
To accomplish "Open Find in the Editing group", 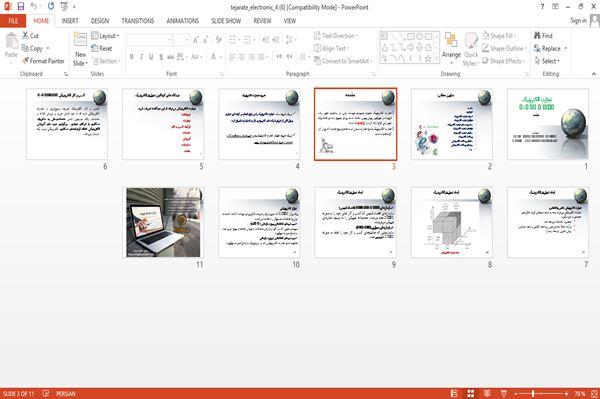I will click(543, 36).
